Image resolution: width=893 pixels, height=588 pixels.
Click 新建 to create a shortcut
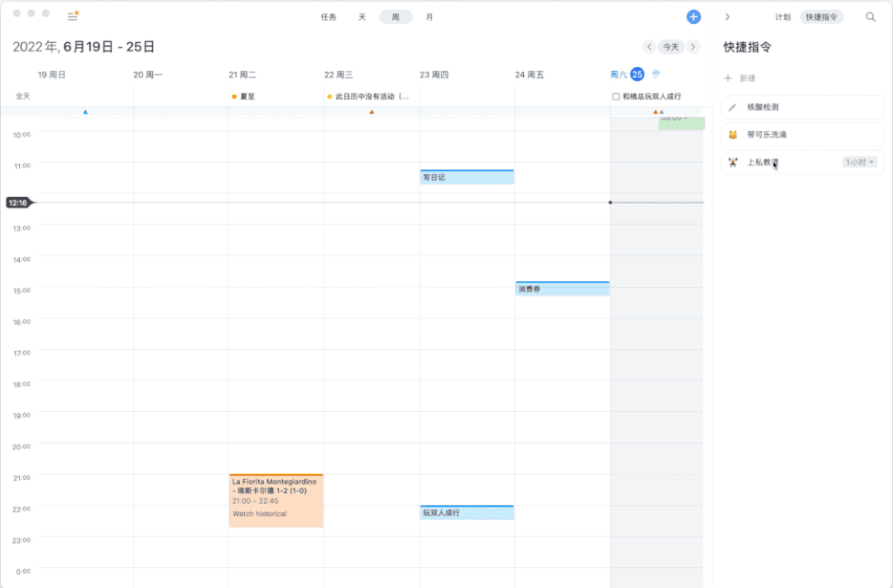(x=740, y=78)
